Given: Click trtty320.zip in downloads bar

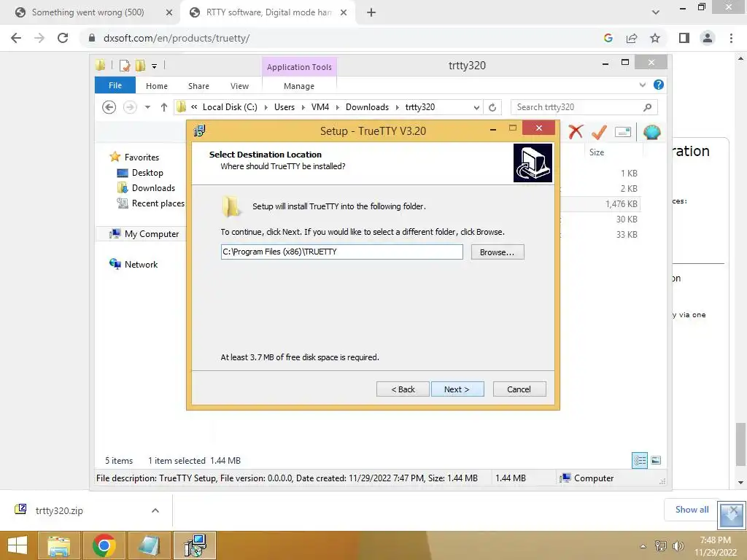Looking at the screenshot, I should click(59, 510).
